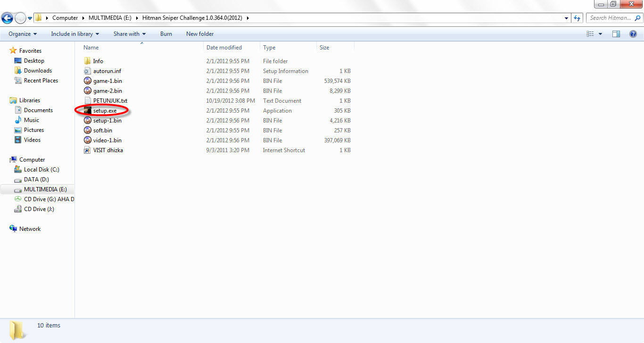Click the Back navigation arrow button
This screenshot has height=343, width=644.
pos(7,18)
